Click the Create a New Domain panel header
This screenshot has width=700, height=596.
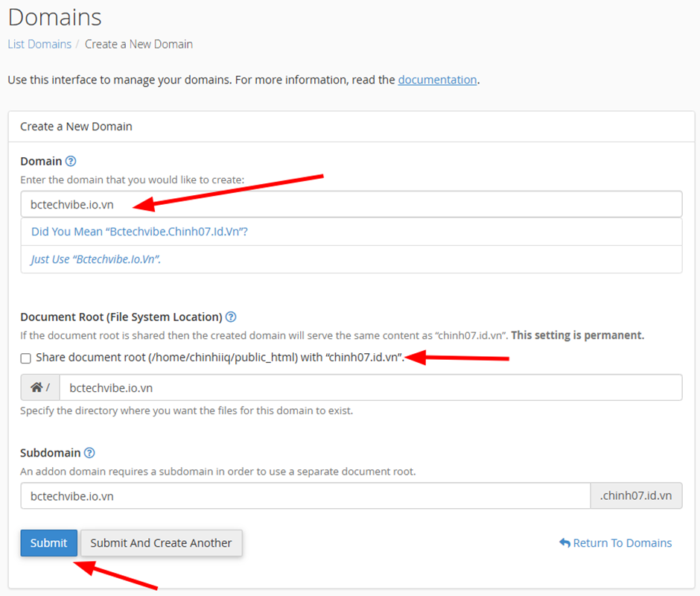click(x=76, y=126)
